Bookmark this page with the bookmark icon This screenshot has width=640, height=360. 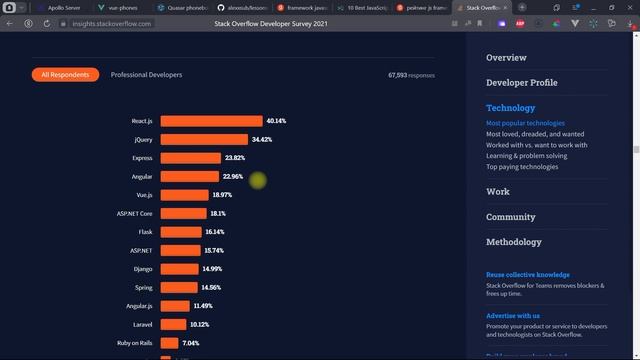coord(480,24)
